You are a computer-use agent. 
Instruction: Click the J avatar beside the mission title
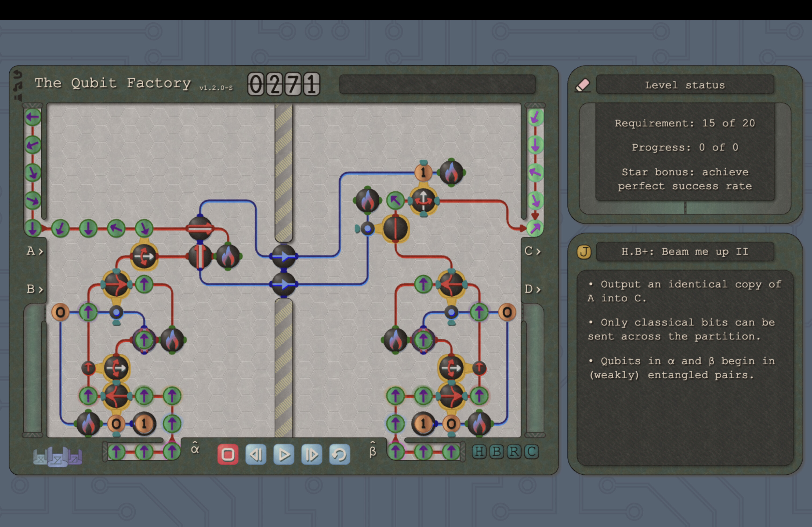pos(584,252)
